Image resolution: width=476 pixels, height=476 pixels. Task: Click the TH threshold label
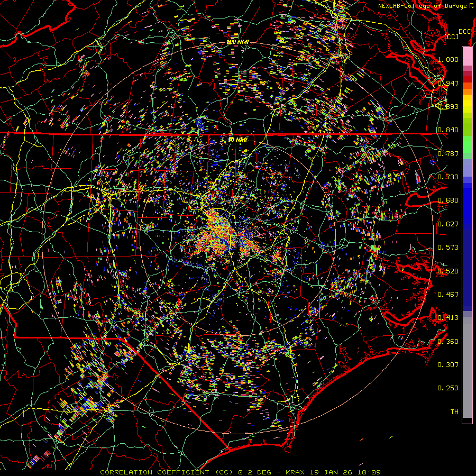[x=454, y=412]
